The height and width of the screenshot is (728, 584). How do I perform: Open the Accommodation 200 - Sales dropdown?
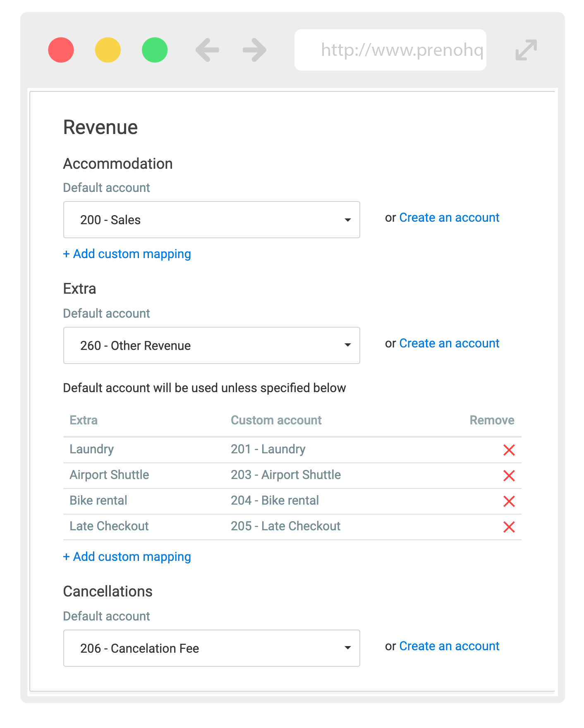(x=211, y=220)
